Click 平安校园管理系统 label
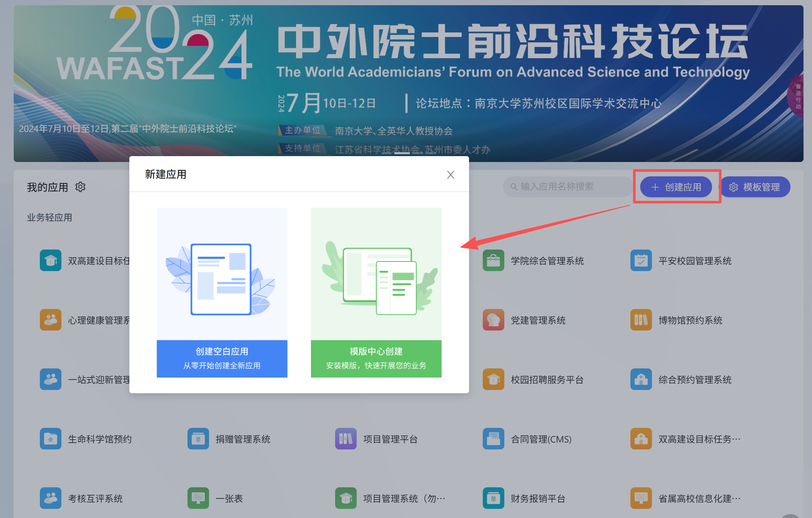This screenshot has width=812, height=518. 695,261
